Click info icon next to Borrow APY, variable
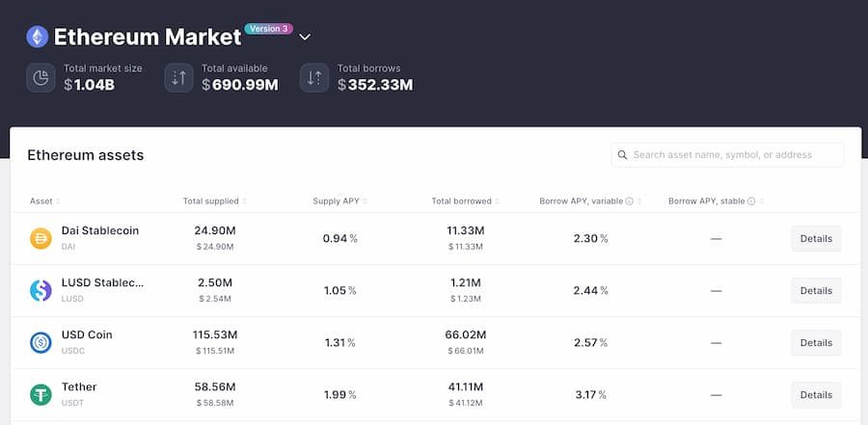The height and width of the screenshot is (425, 868). click(630, 201)
